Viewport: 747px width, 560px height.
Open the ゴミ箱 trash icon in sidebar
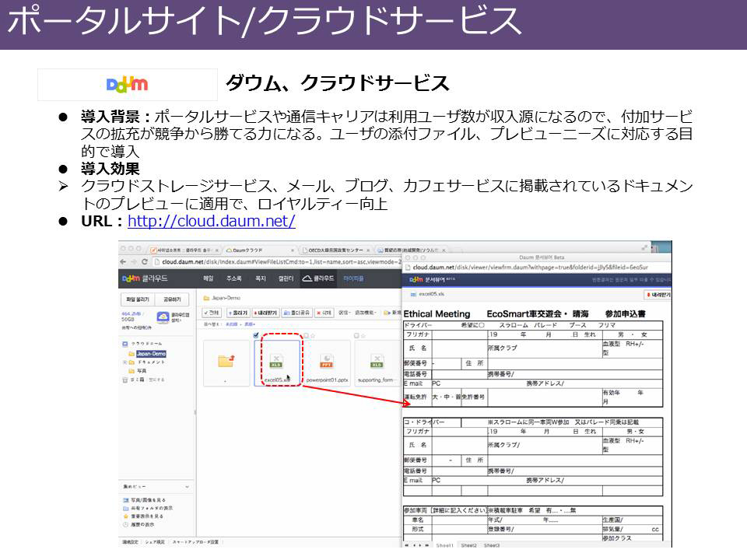tap(125, 380)
